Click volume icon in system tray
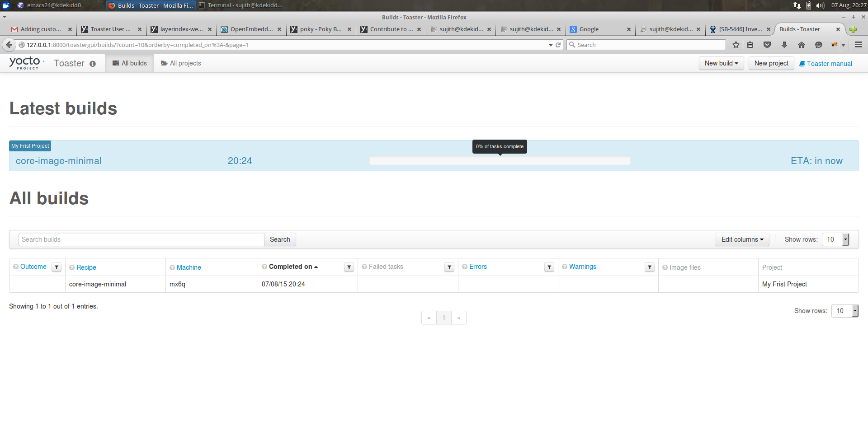 tap(820, 5)
